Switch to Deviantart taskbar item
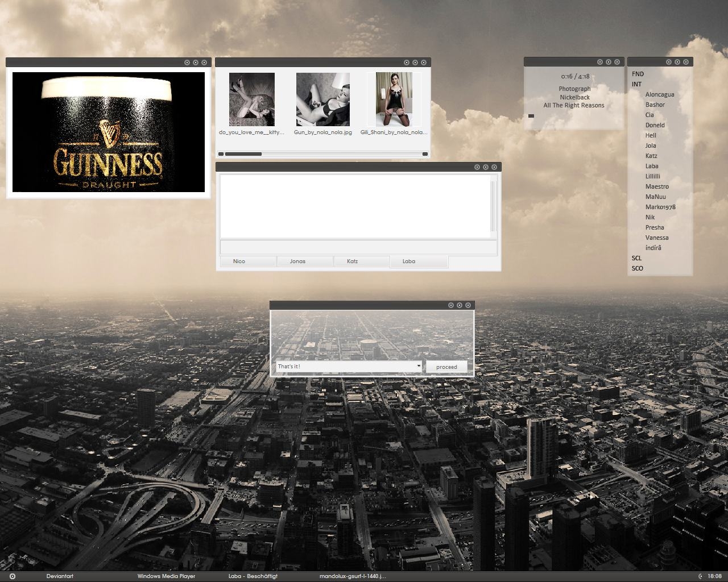Image resolution: width=728 pixels, height=582 pixels. pos(60,576)
